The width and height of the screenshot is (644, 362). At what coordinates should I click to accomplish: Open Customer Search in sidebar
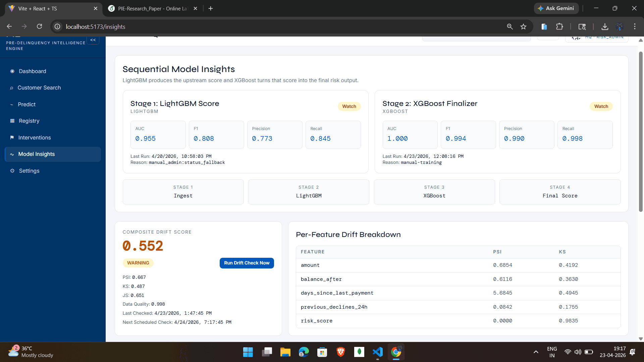[x=53, y=88]
